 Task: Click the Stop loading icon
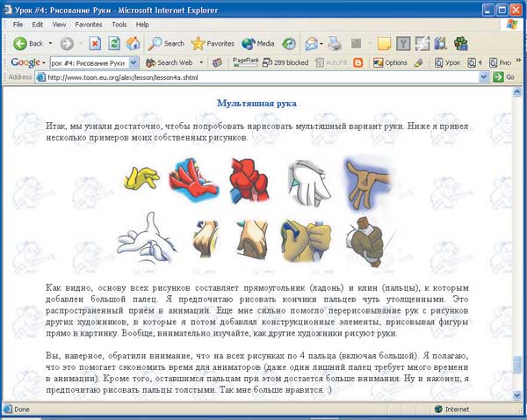(x=95, y=44)
